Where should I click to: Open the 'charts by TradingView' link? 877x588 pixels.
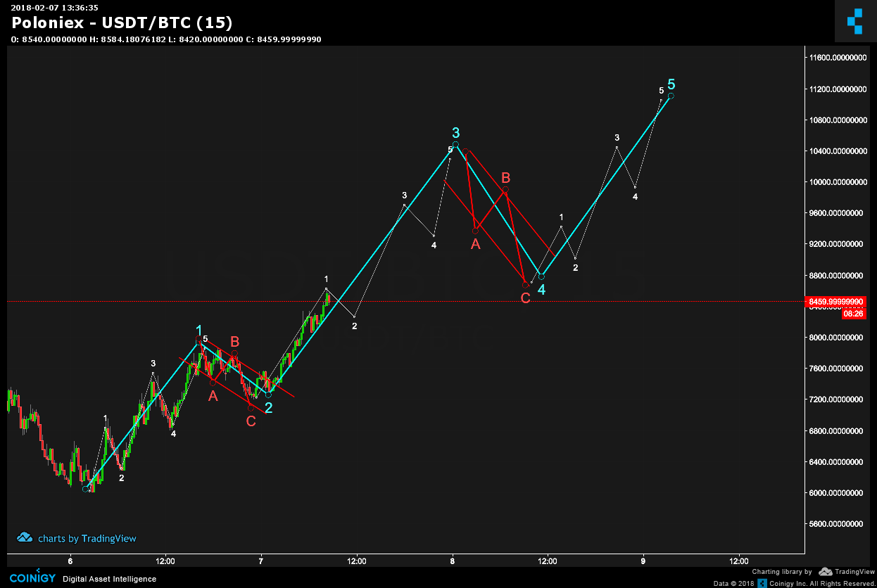click(87, 539)
